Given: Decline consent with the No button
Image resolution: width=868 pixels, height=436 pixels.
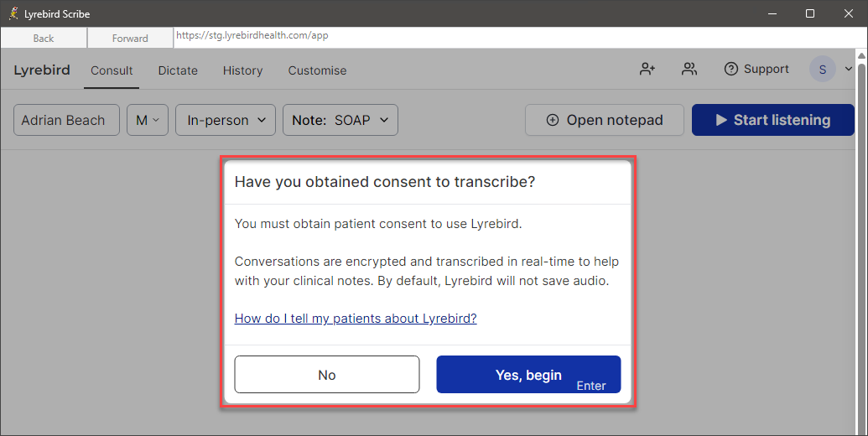Looking at the screenshot, I should tap(326, 375).
